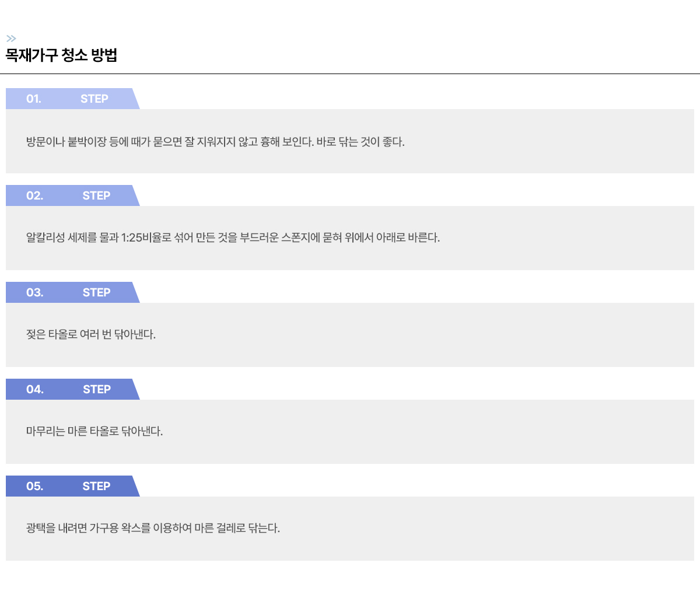Select the 05. number label

point(34,486)
